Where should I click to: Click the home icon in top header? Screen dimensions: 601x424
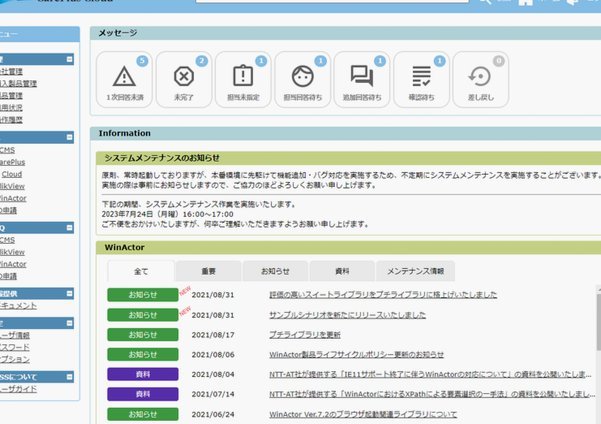[525, 2]
